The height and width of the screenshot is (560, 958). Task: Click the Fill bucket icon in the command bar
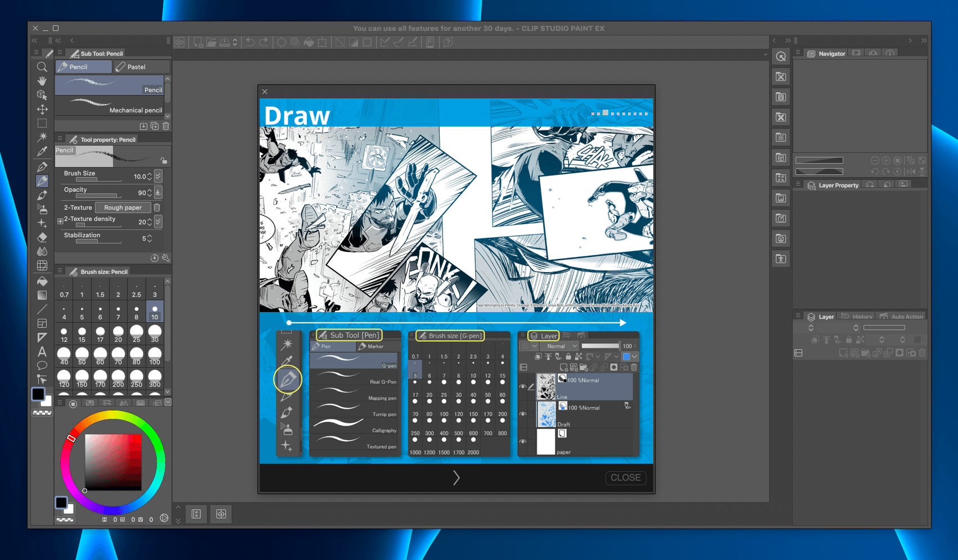[308, 42]
